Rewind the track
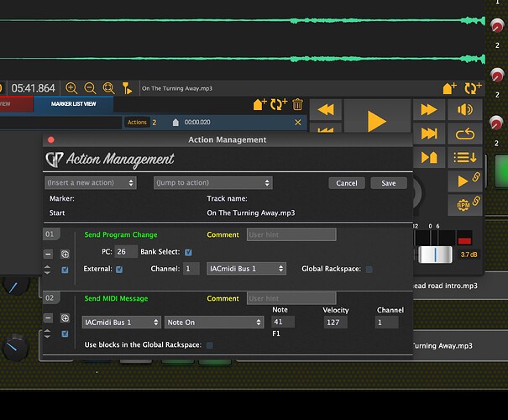This screenshot has width=508, height=420. point(326,109)
